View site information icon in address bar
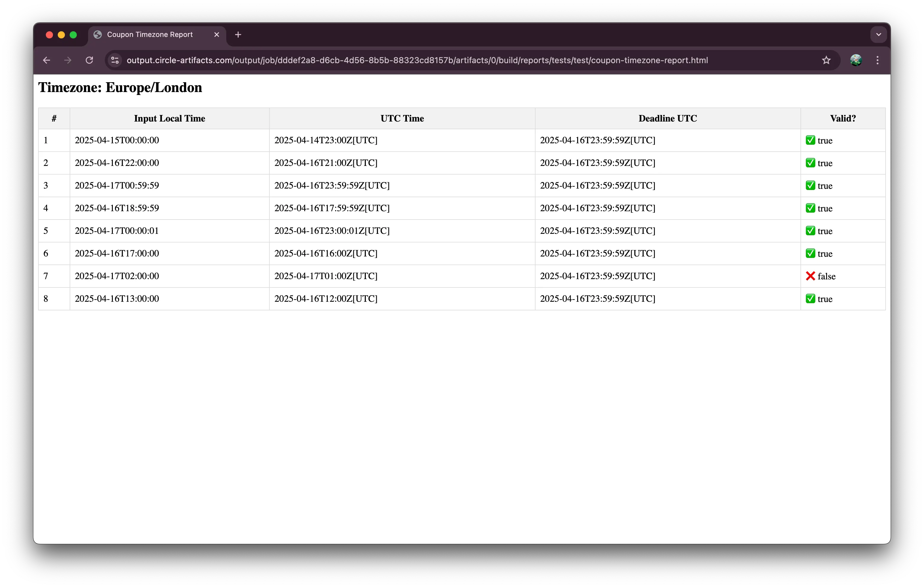The width and height of the screenshot is (924, 588). pos(115,60)
